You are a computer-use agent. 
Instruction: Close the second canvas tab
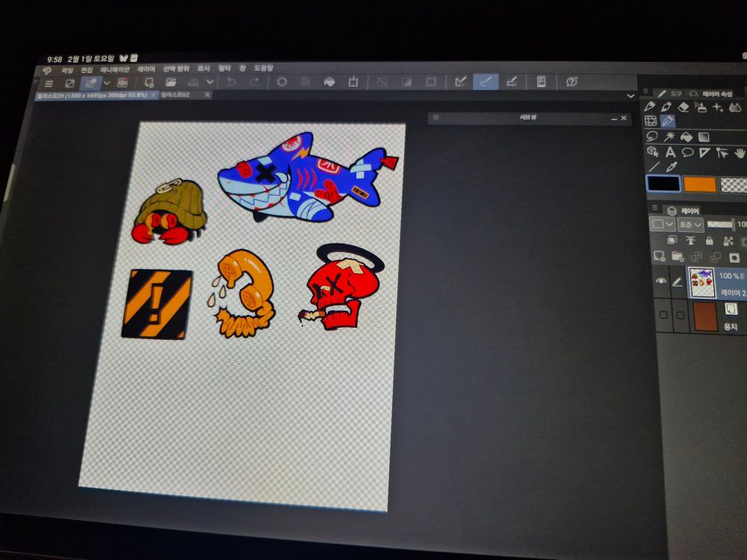tap(207, 96)
